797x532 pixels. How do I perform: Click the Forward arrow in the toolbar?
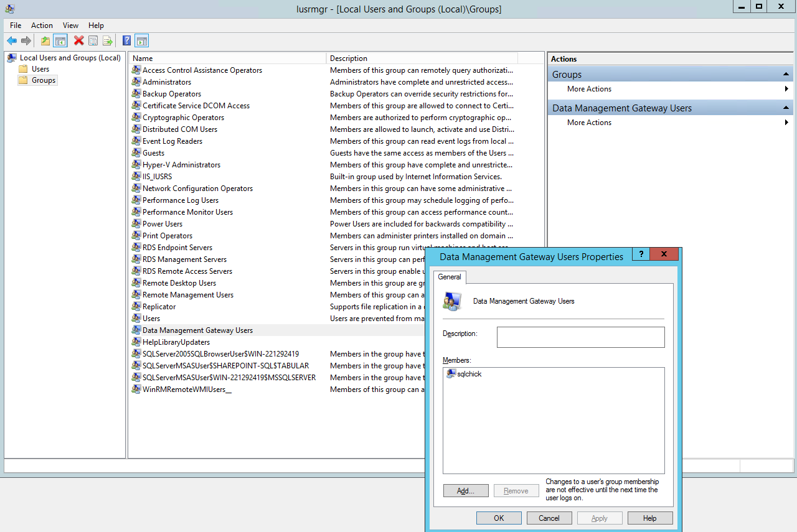[26, 41]
